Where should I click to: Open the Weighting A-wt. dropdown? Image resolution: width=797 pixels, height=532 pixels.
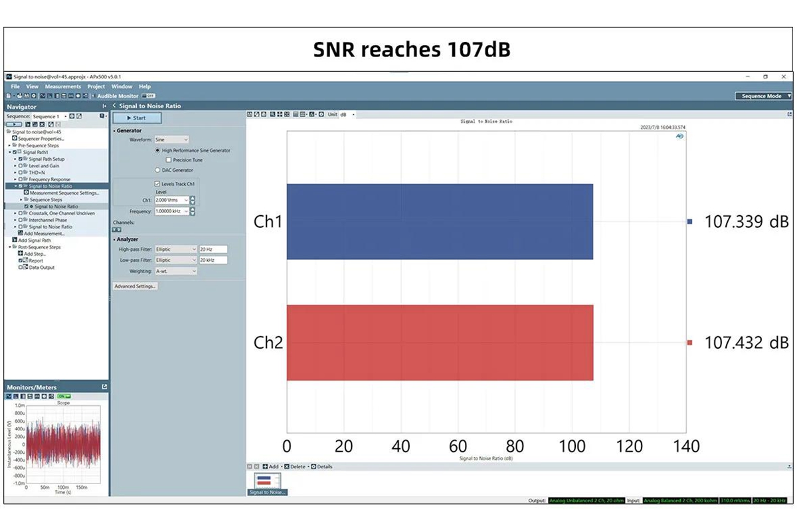175,271
